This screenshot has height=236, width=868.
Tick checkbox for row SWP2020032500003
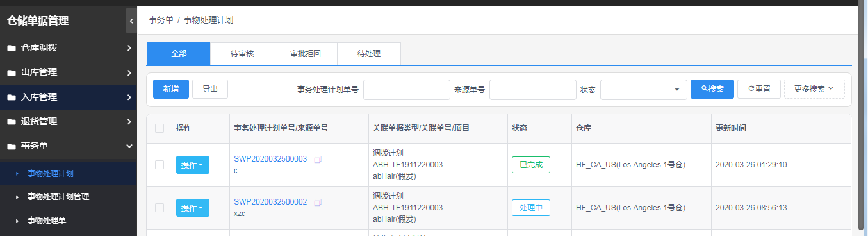pos(160,165)
